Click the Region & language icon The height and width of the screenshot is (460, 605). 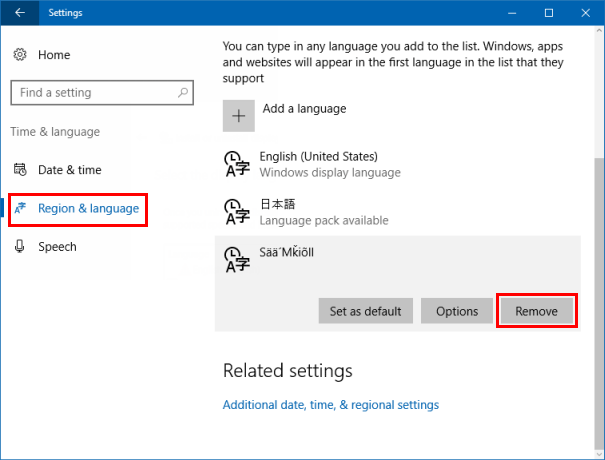coord(20,208)
